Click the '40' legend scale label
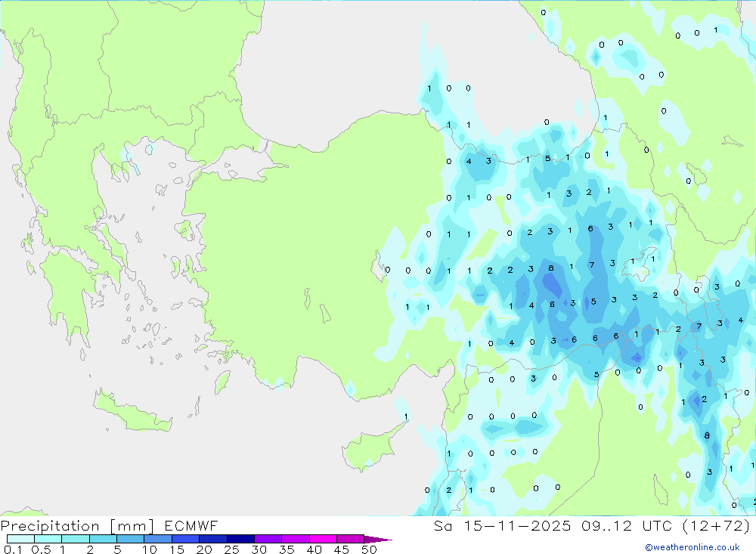Image resolution: width=756 pixels, height=554 pixels. 314,549
